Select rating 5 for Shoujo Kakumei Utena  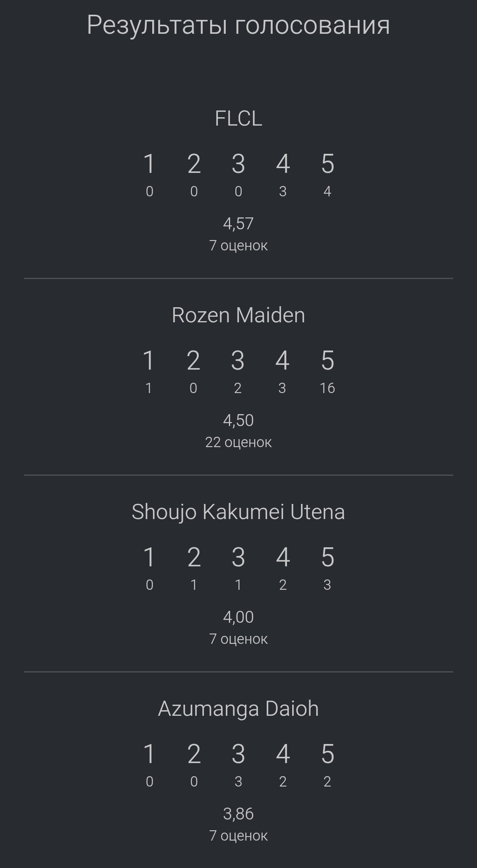point(328,557)
